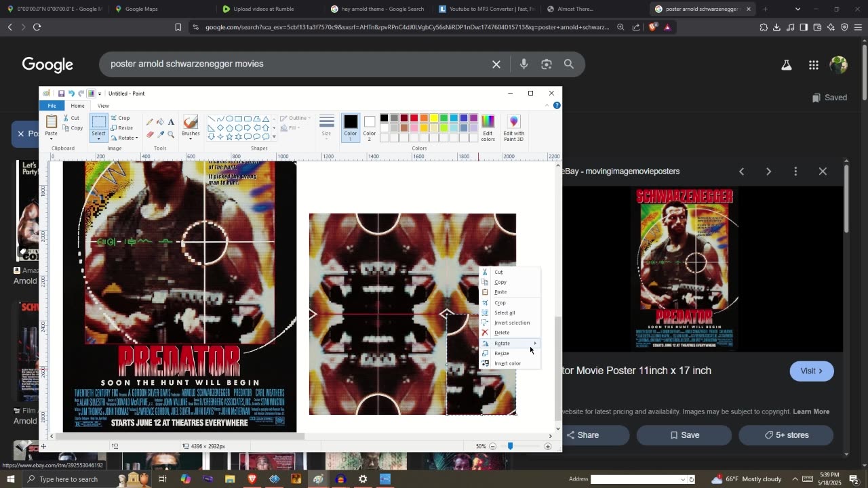The height and width of the screenshot is (488, 868).
Task: Open Paste dropdown arrow
Action: (x=52, y=138)
